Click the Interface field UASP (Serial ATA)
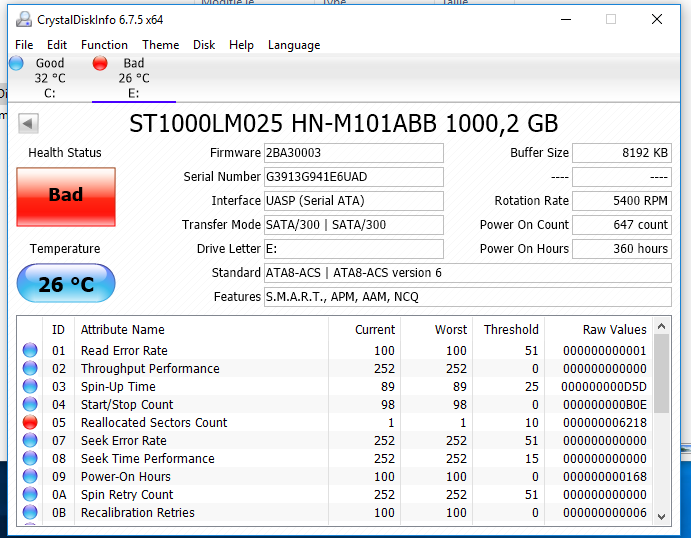This screenshot has height=538, width=691. [x=353, y=201]
